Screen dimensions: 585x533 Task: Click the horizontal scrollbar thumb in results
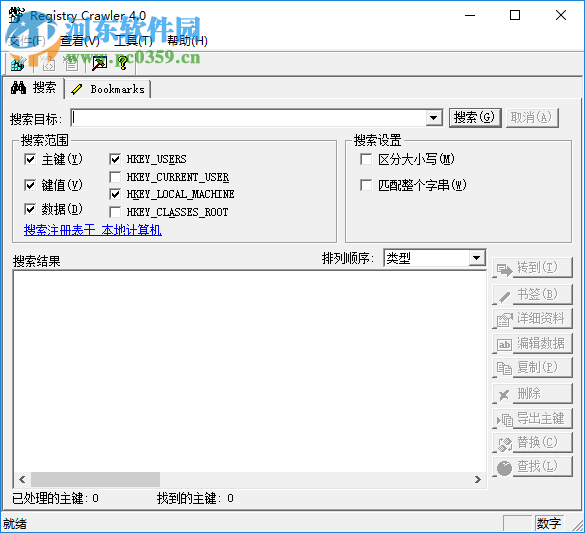click(x=95, y=479)
